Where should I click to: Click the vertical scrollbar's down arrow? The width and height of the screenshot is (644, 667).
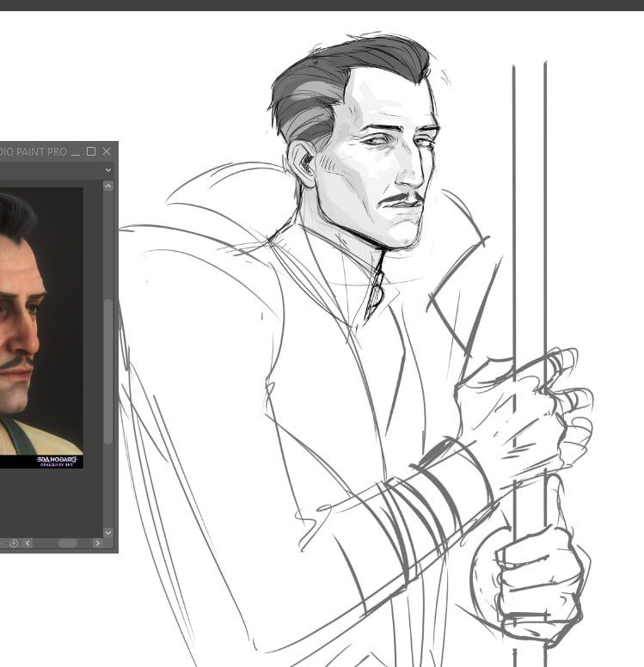(x=108, y=533)
